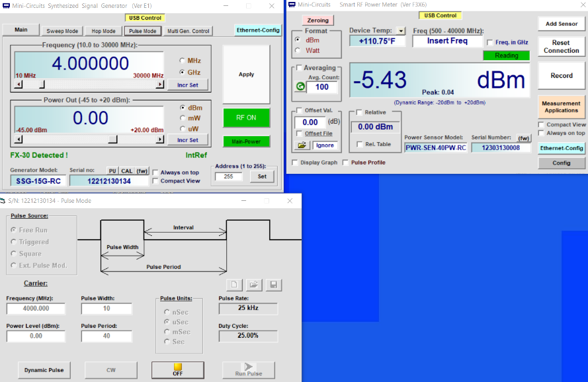
Task: Open the Device Temp unit dropdown
Action: [401, 31]
